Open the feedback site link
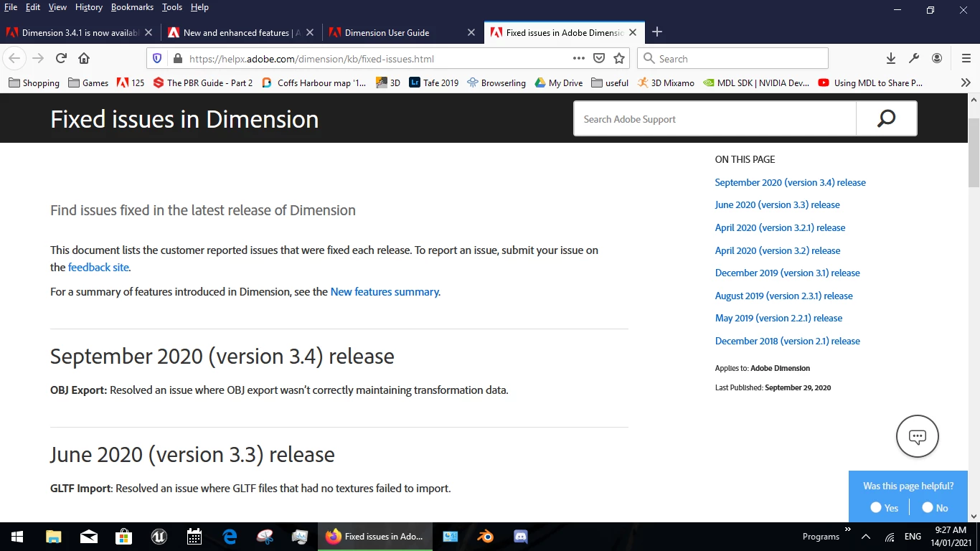980x551 pixels. (98, 267)
